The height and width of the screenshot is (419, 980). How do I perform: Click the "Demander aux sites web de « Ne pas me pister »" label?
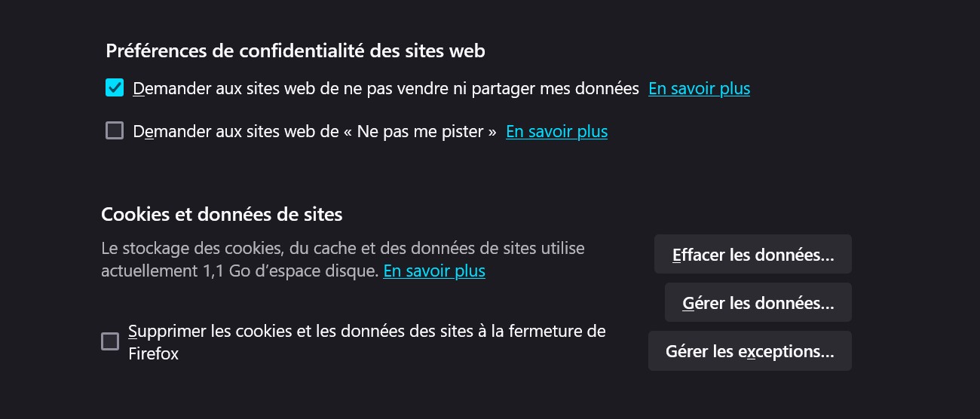tap(314, 131)
